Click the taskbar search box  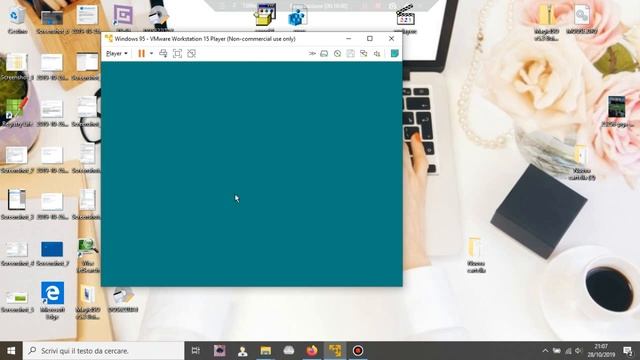point(104,351)
